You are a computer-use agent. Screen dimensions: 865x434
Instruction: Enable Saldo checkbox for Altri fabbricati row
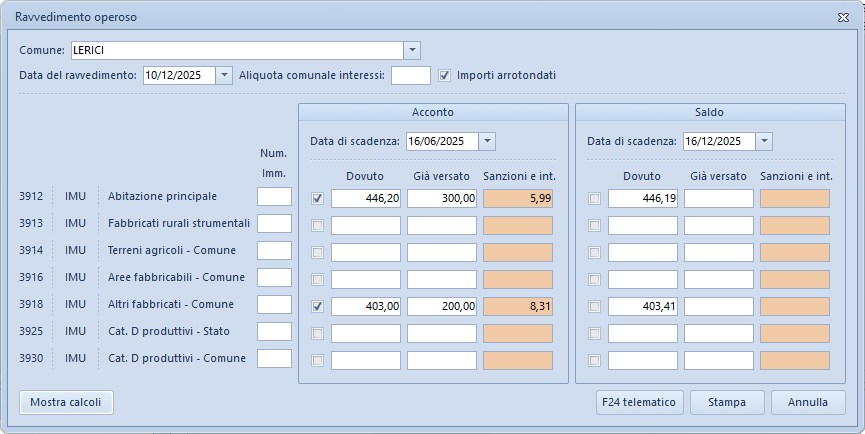pos(595,306)
